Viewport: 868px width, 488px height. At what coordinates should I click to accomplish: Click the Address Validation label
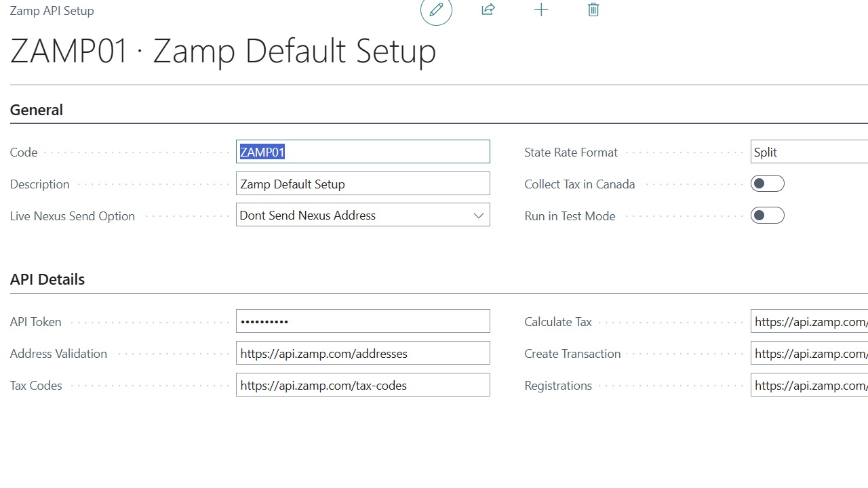pos(59,354)
